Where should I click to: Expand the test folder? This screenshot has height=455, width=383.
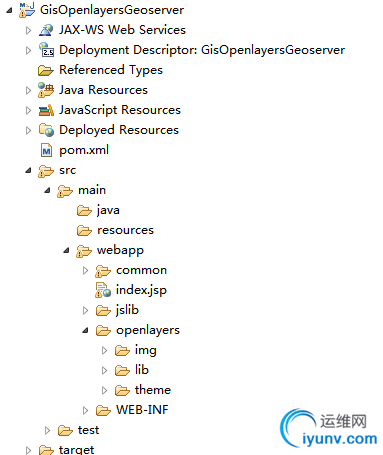(48, 430)
